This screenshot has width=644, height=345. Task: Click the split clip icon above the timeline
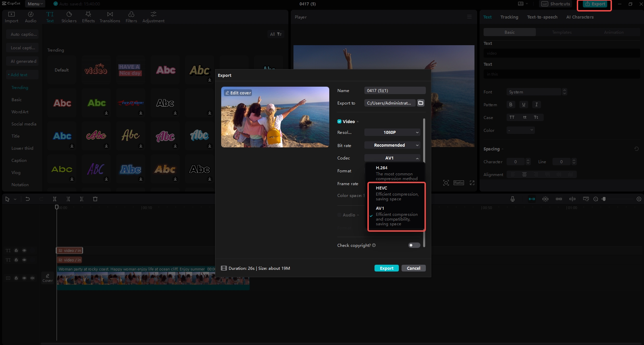click(55, 199)
